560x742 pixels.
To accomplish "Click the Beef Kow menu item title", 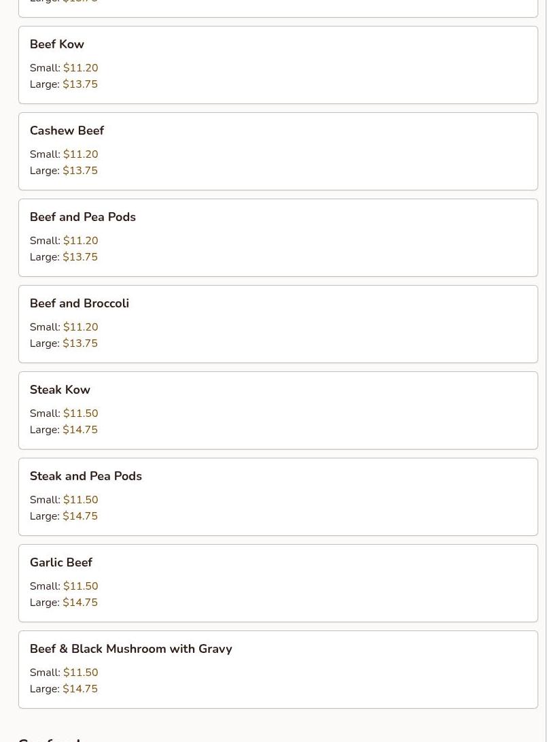I will [57, 44].
